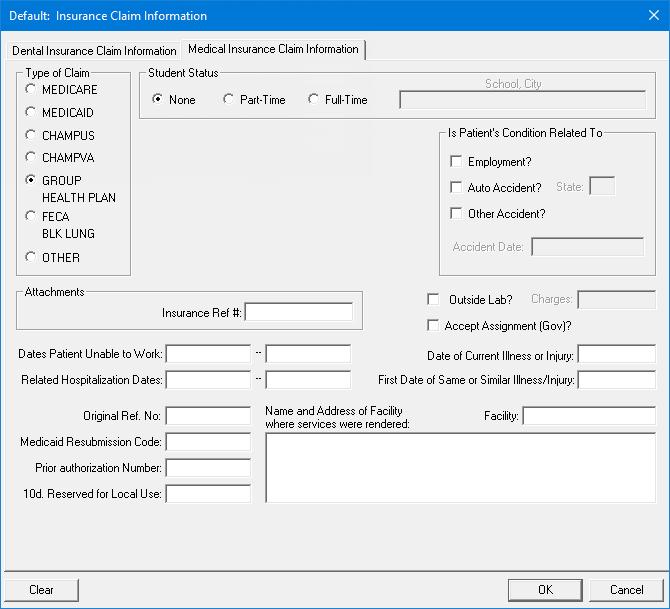Focus the Prior authorization Number field
This screenshot has width=670, height=609.
click(208, 468)
